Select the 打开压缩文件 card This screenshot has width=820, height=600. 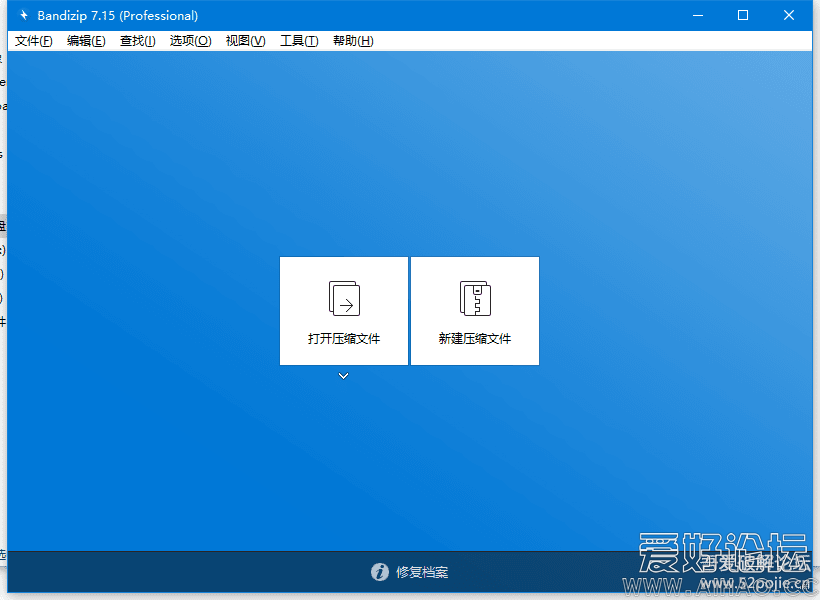(x=343, y=310)
